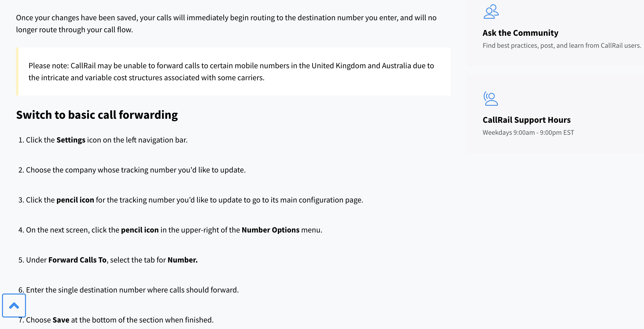
Task: Click the Forward Calls To text in step 5
Action: point(77,260)
